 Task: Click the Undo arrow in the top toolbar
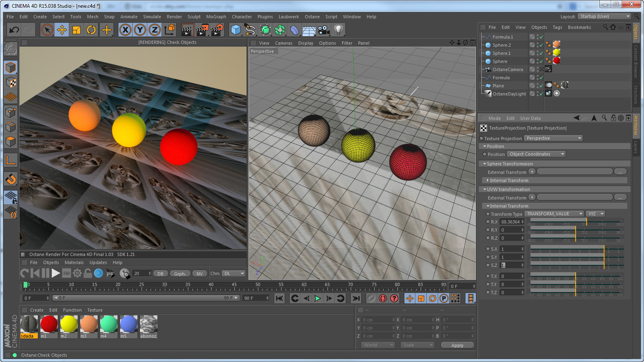14,30
